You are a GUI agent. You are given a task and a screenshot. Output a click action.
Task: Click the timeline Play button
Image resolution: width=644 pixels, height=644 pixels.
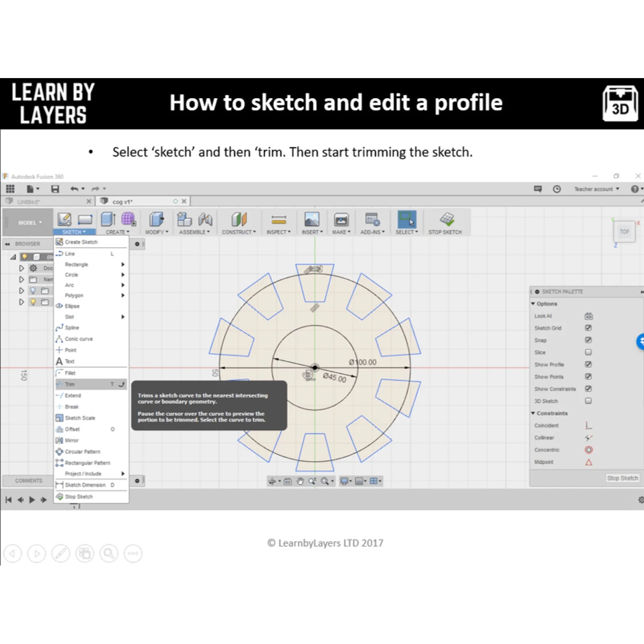pyautogui.click(x=32, y=500)
